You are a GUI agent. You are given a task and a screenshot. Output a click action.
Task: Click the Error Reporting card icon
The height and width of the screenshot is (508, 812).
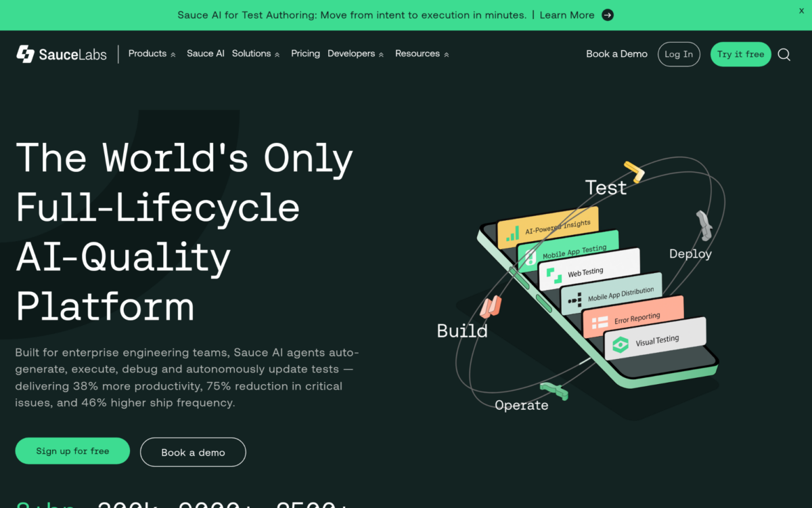600,322
